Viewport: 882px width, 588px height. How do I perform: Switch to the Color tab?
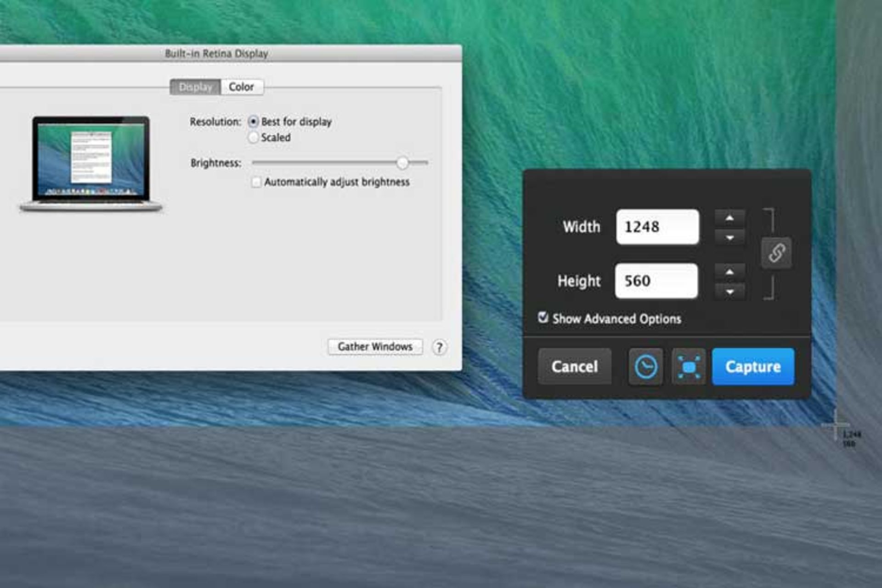click(x=242, y=87)
